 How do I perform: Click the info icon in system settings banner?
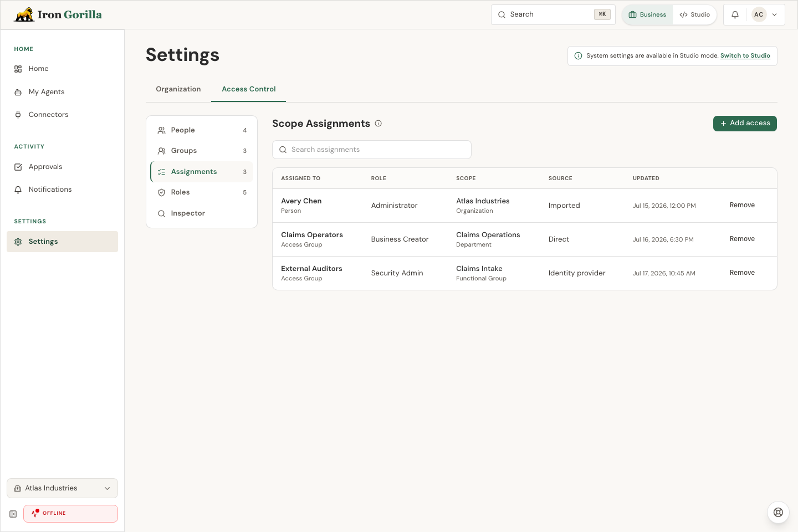tap(579, 56)
